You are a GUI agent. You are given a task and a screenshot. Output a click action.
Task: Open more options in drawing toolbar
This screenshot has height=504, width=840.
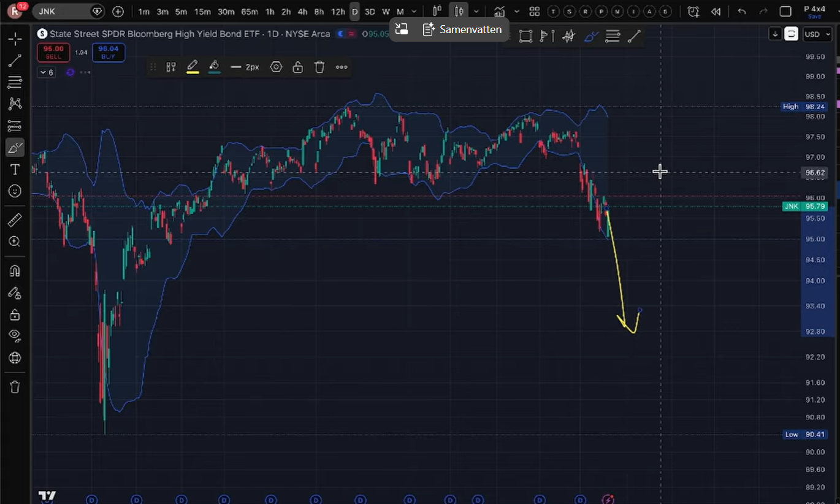342,67
